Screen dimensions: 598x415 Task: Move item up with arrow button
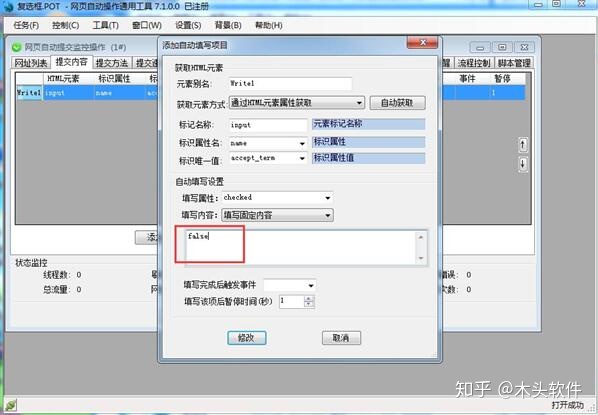pyautogui.click(x=523, y=145)
